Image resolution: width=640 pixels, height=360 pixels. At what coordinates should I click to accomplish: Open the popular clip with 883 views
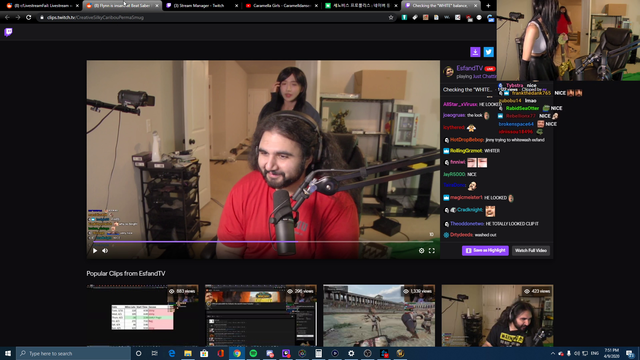[x=142, y=316]
